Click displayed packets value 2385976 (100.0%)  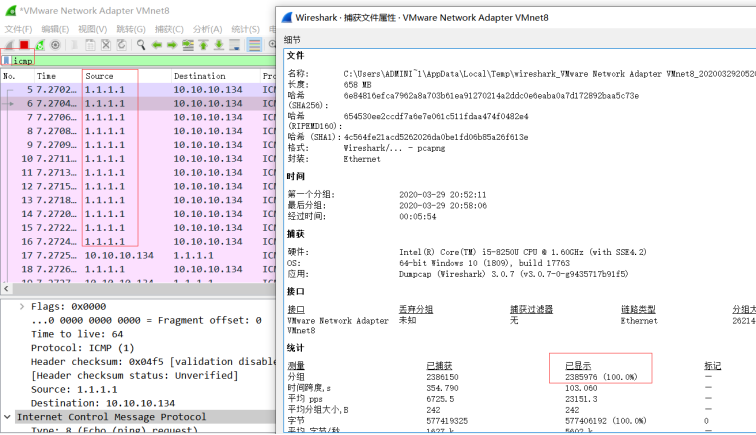click(x=601, y=377)
